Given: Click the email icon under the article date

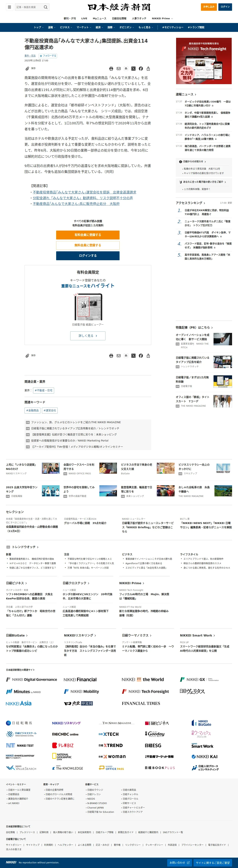Looking at the screenshot, I should 119,68.
